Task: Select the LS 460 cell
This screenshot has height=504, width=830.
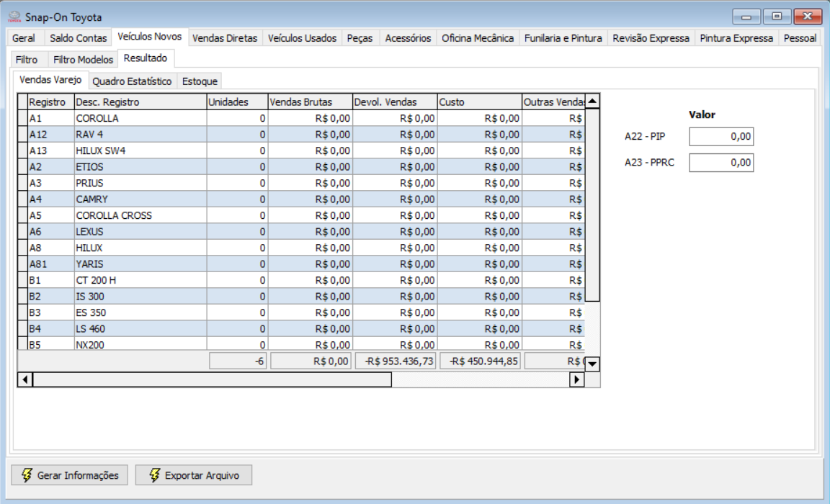Action: coord(140,329)
